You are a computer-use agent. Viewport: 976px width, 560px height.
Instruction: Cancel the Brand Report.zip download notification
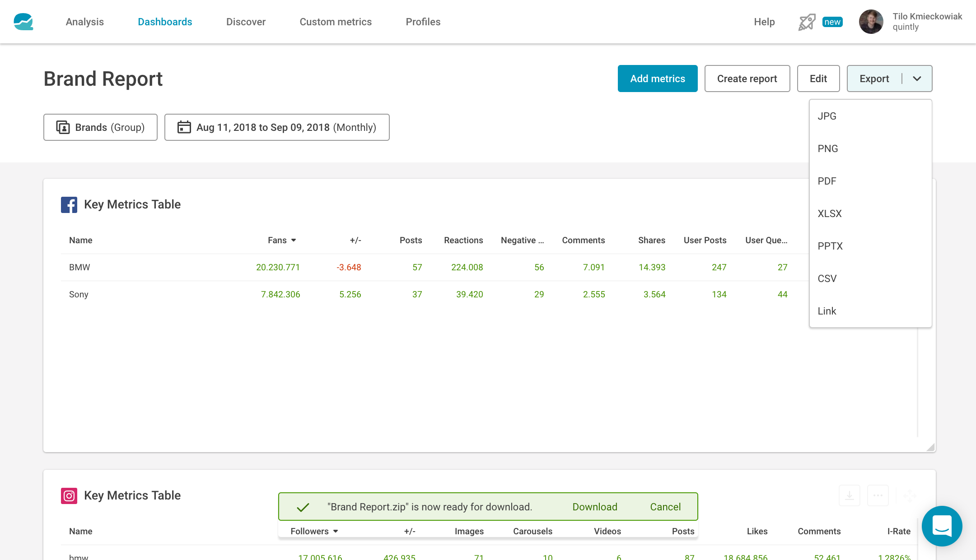click(x=665, y=507)
